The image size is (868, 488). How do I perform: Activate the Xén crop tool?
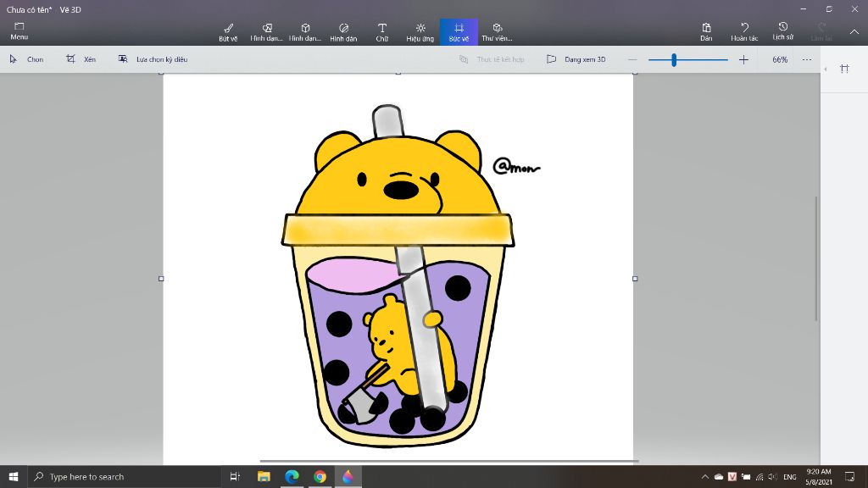tap(81, 59)
